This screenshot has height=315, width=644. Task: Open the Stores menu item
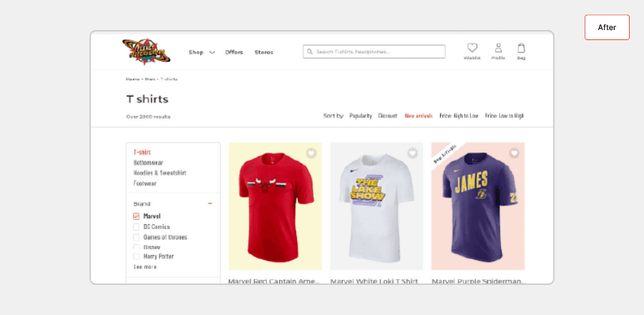pos(263,52)
